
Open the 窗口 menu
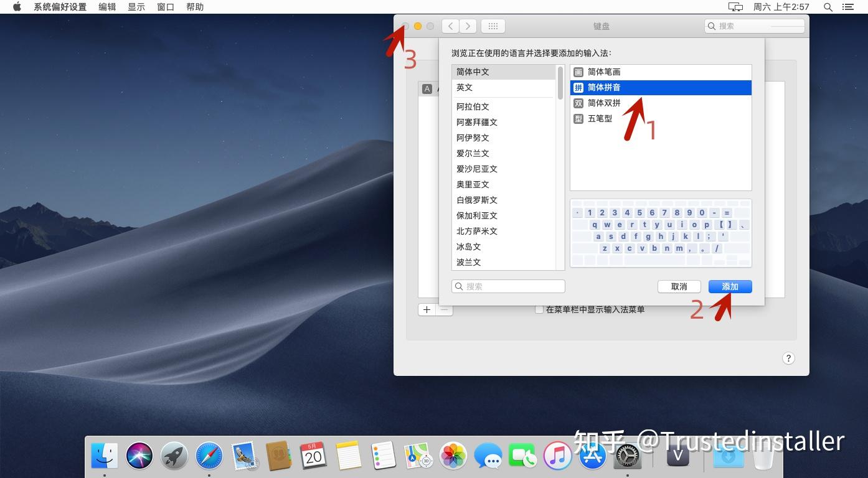(165, 7)
